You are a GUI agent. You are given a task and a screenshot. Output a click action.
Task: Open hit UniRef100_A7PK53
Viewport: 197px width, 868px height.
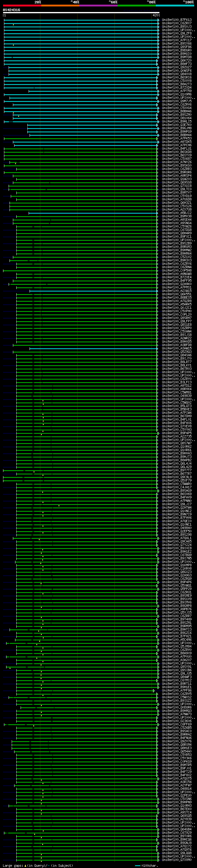pyautogui.click(x=177, y=139)
